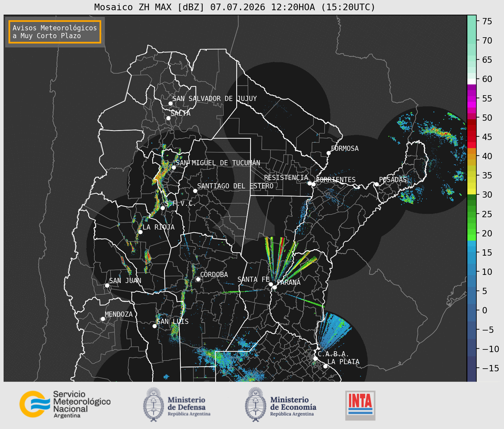
Task: Click the Mendoza city marker
Action: pyautogui.click(x=103, y=319)
